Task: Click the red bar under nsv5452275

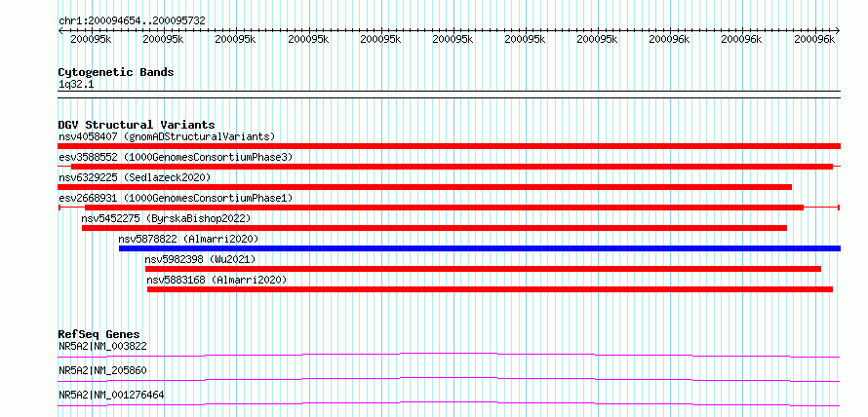Action: (x=435, y=228)
